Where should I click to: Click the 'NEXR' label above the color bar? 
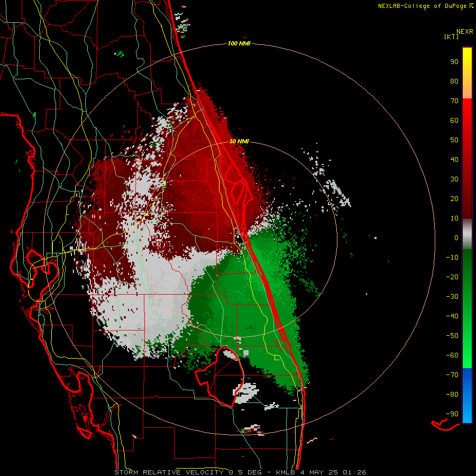click(x=465, y=32)
